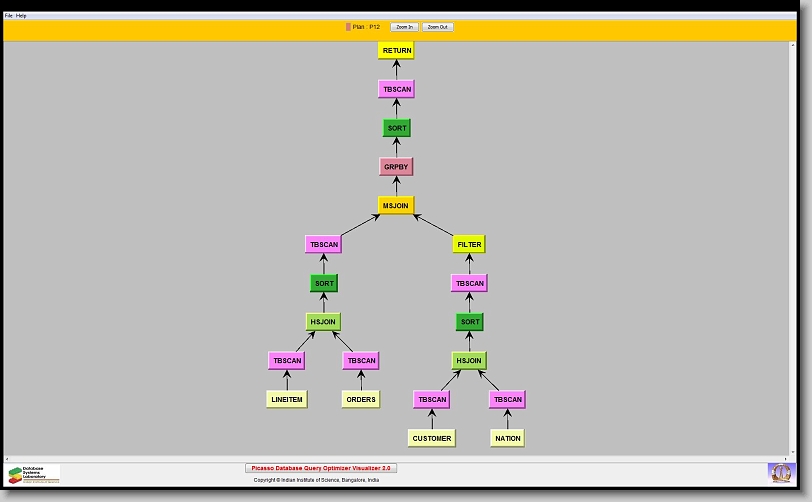The width and height of the screenshot is (812, 502).
Task: Click Picasso Database Query Optimizer Visualizer button
Action: [x=321, y=468]
